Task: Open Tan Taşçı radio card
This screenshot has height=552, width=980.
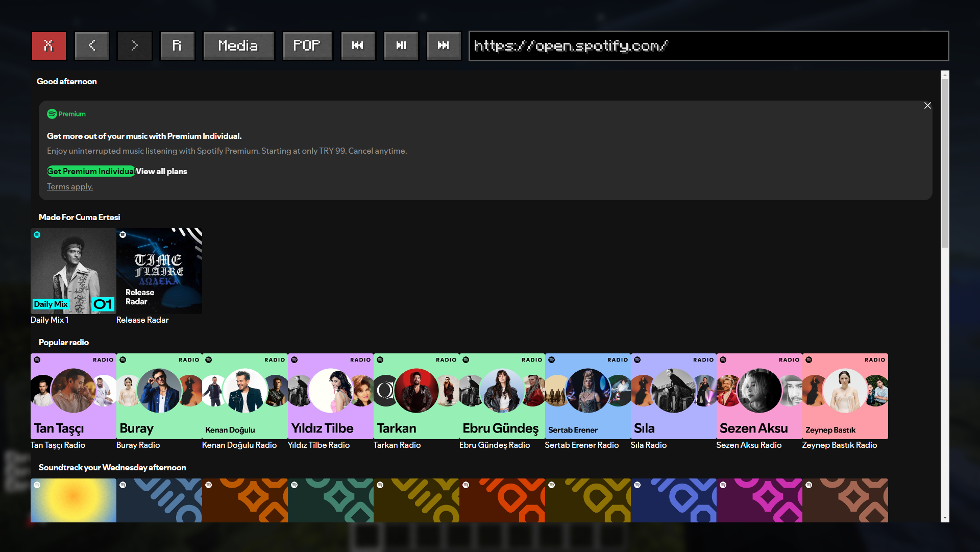Action: tap(73, 396)
